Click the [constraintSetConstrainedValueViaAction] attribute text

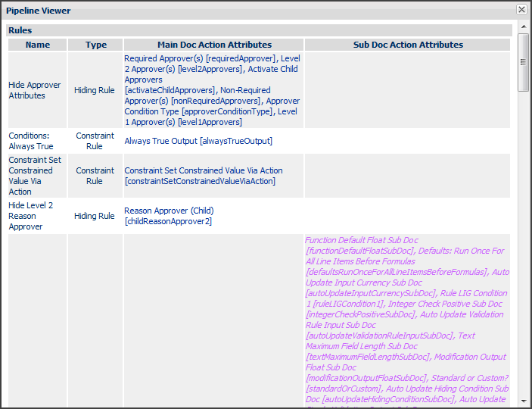(x=200, y=181)
